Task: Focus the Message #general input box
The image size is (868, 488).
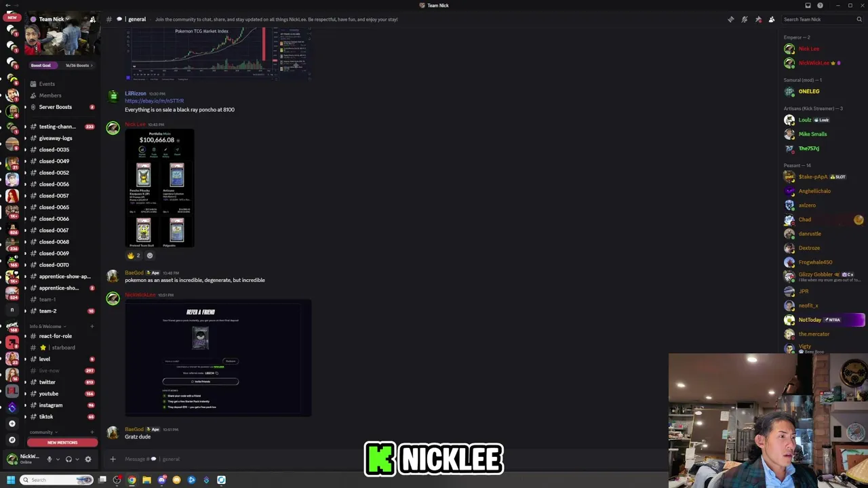Action: (x=380, y=459)
